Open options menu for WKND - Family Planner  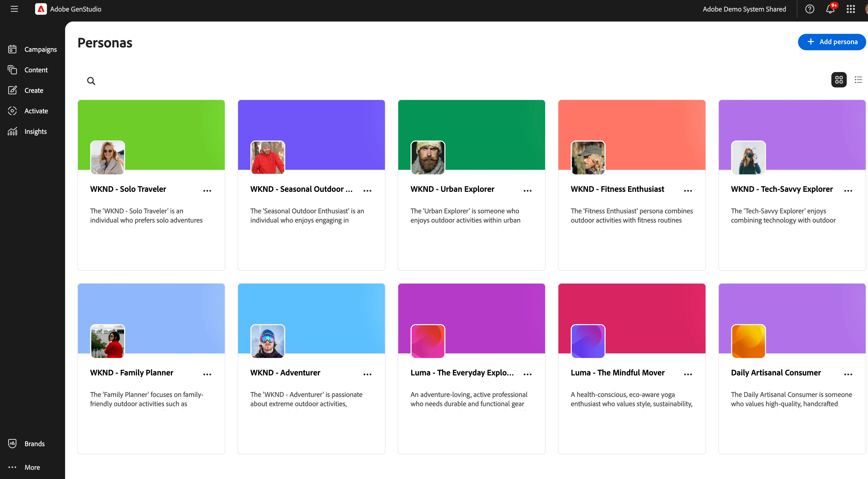207,374
